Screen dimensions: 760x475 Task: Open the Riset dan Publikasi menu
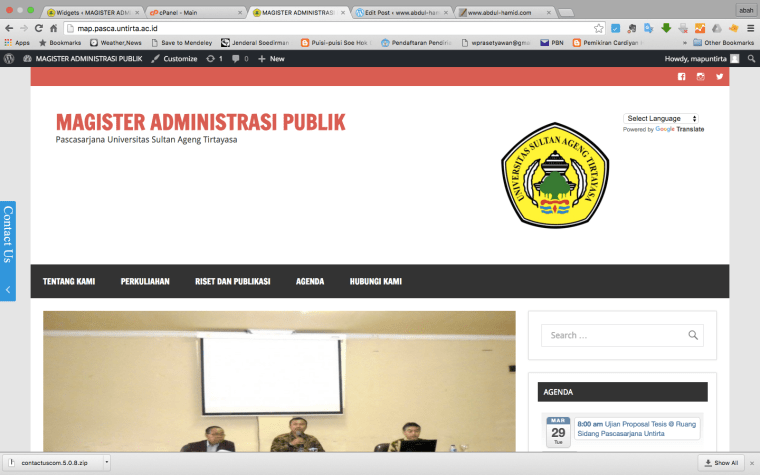232,281
